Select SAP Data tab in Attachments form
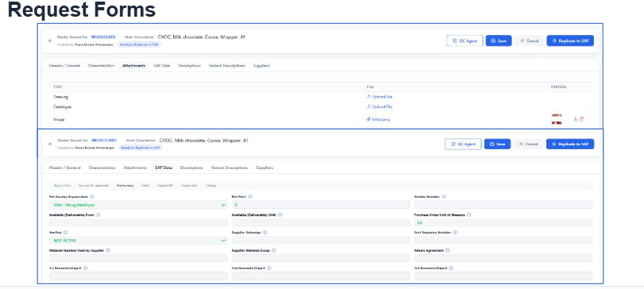Viewport: 644px width, 289px height. (162, 66)
